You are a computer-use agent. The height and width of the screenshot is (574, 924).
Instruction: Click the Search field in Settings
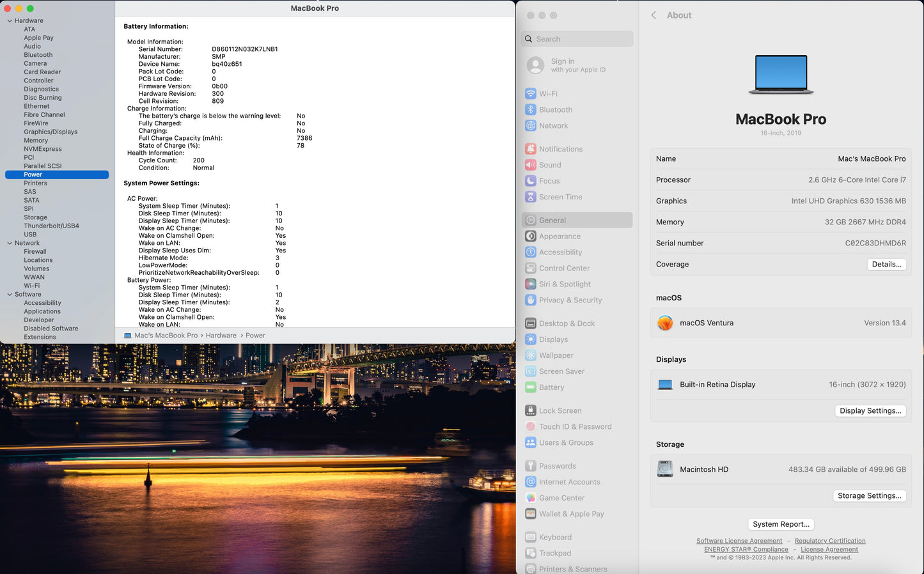click(x=577, y=39)
